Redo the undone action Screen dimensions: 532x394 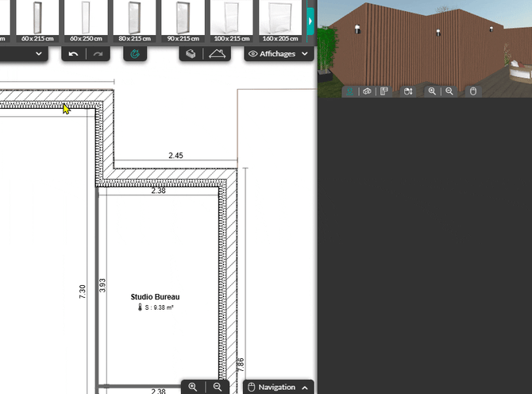click(x=98, y=54)
